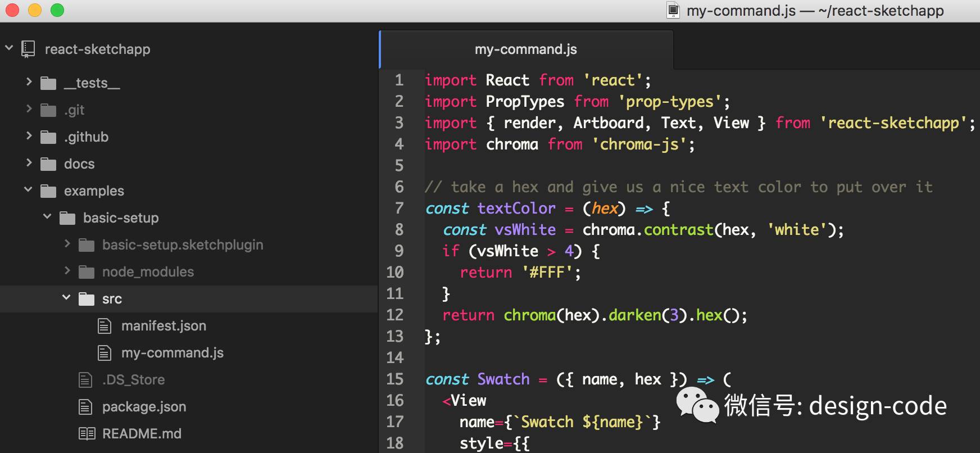This screenshot has height=453, width=980.
Task: Click the node_modules folder icon
Action: click(87, 273)
